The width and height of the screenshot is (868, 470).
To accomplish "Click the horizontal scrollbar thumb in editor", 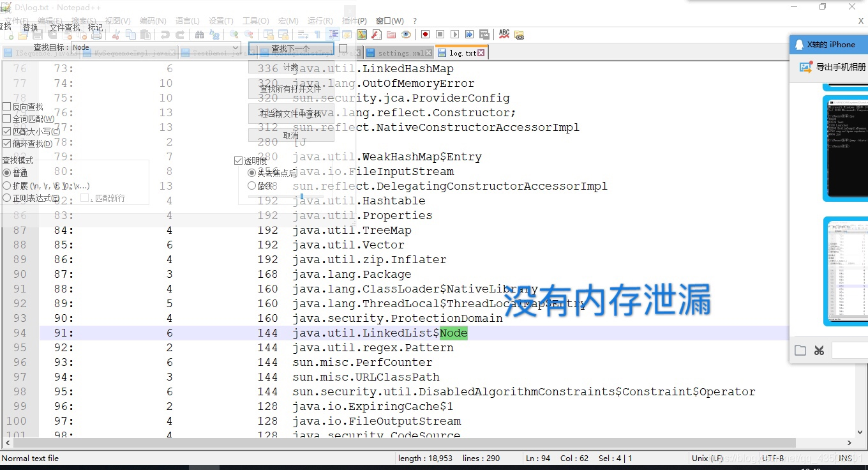I will point(404,443).
